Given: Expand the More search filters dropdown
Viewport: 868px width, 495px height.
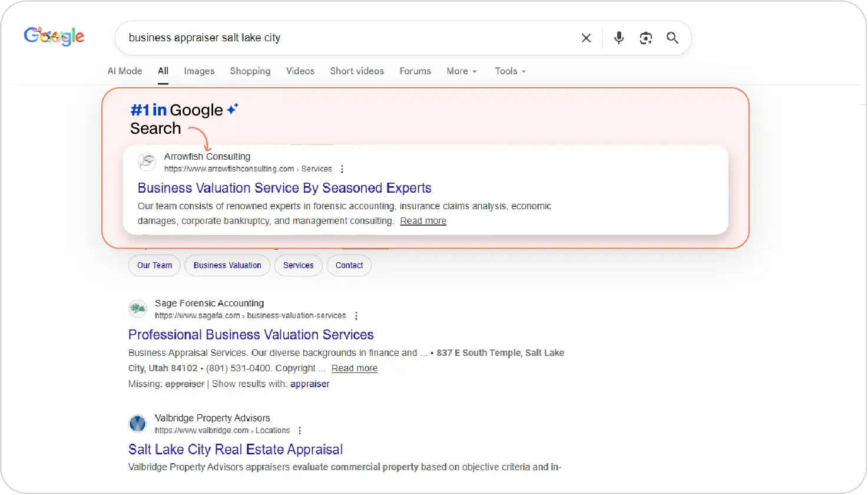Looking at the screenshot, I should (462, 71).
